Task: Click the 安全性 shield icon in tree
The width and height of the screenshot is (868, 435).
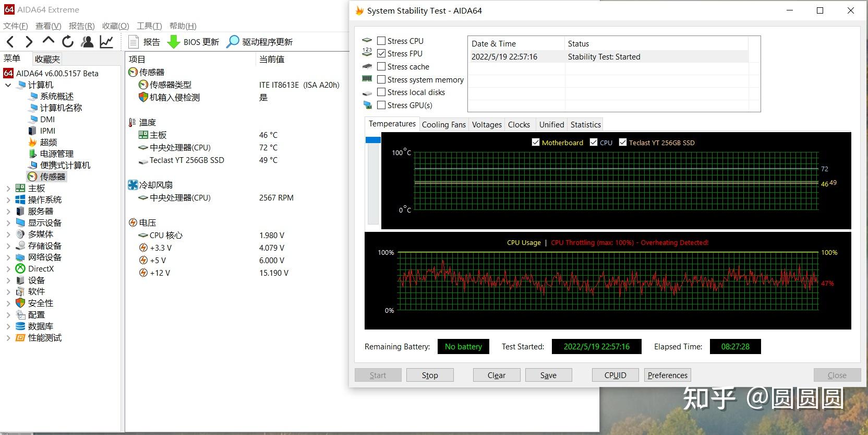Action: tap(20, 303)
